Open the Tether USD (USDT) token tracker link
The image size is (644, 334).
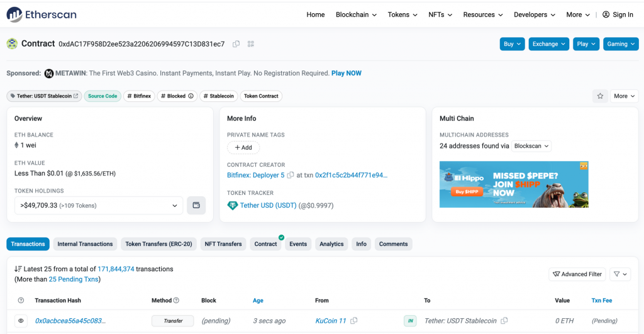(x=268, y=206)
